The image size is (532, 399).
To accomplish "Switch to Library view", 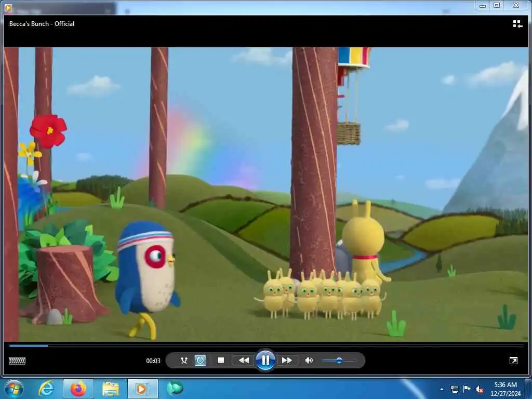I will coord(517,24).
